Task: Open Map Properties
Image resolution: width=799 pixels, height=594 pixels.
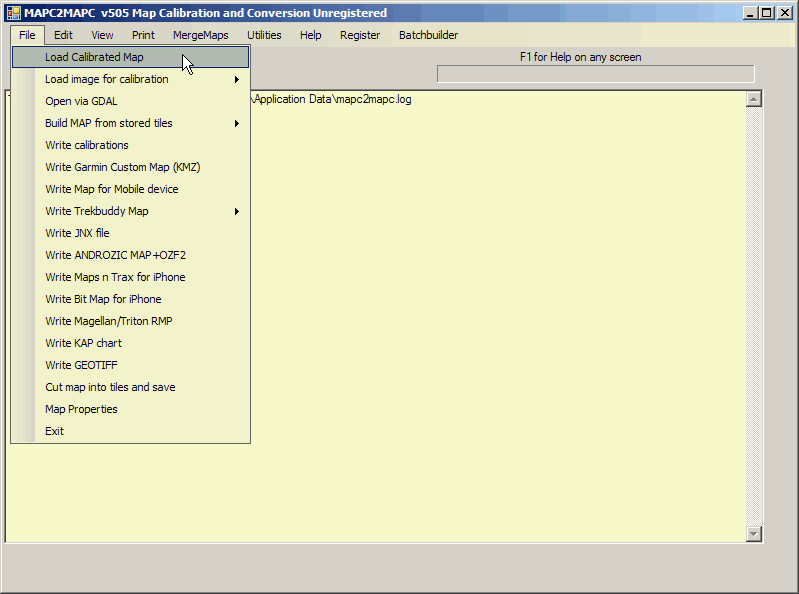Action: [130, 409]
